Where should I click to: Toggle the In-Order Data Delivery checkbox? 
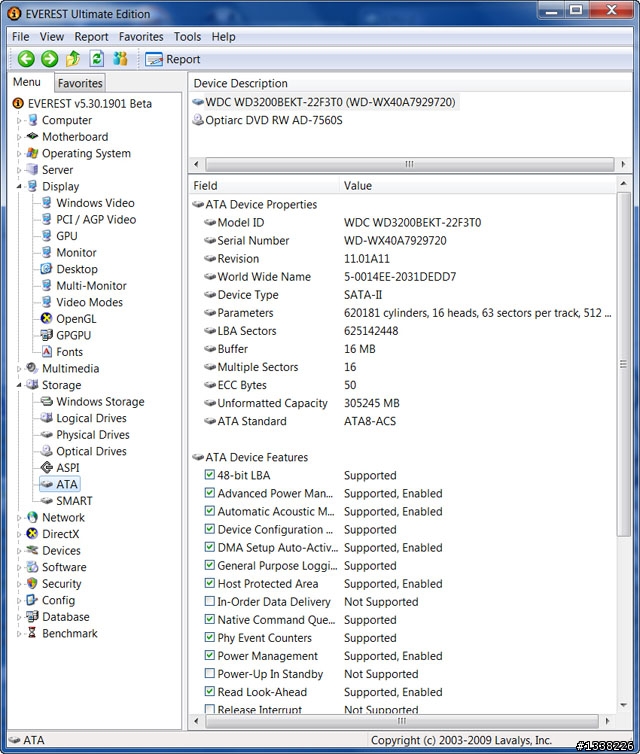point(210,601)
